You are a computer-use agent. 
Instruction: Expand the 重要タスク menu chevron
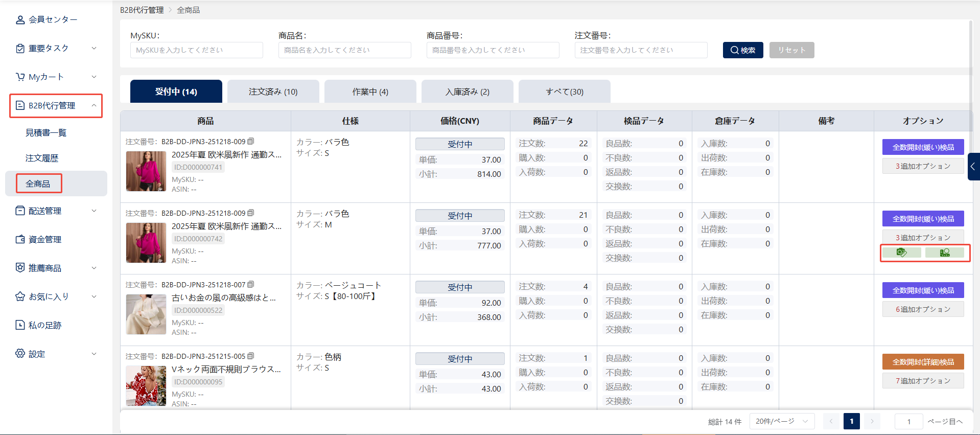[94, 48]
